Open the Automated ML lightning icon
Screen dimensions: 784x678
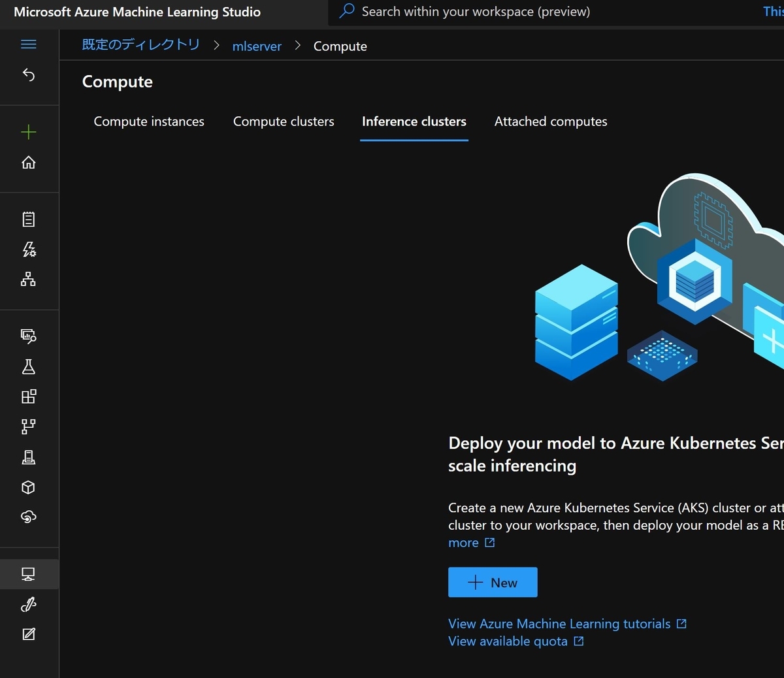(x=29, y=249)
